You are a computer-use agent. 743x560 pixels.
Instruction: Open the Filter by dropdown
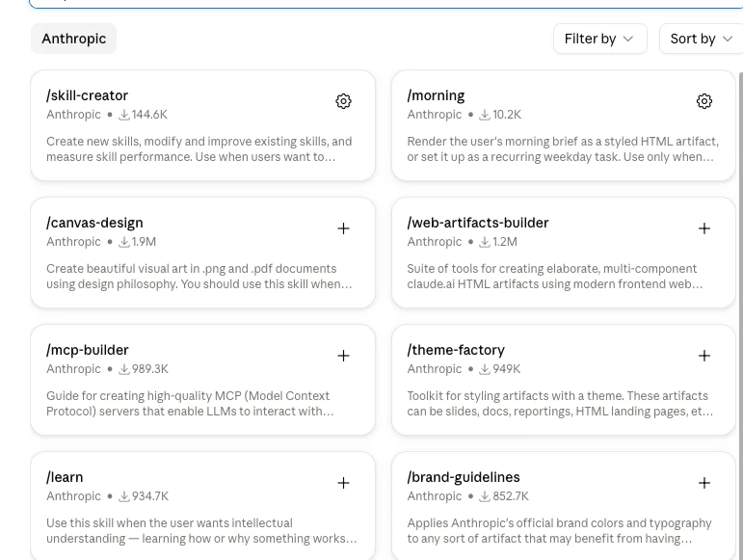pos(600,39)
